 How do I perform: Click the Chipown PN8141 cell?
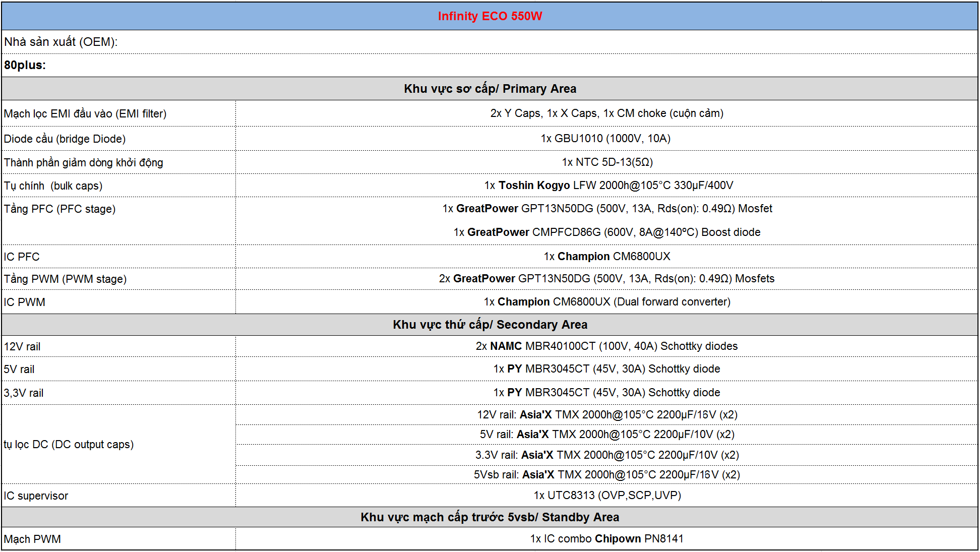coord(606,538)
